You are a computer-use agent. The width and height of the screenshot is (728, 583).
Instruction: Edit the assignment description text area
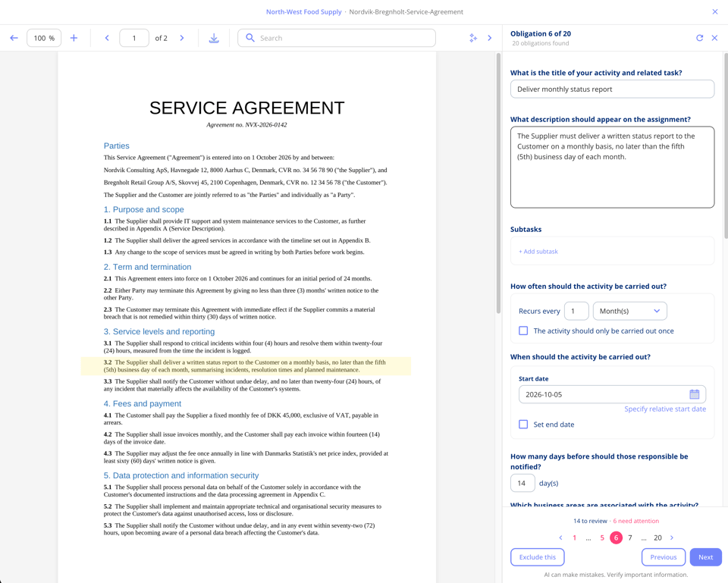click(613, 167)
